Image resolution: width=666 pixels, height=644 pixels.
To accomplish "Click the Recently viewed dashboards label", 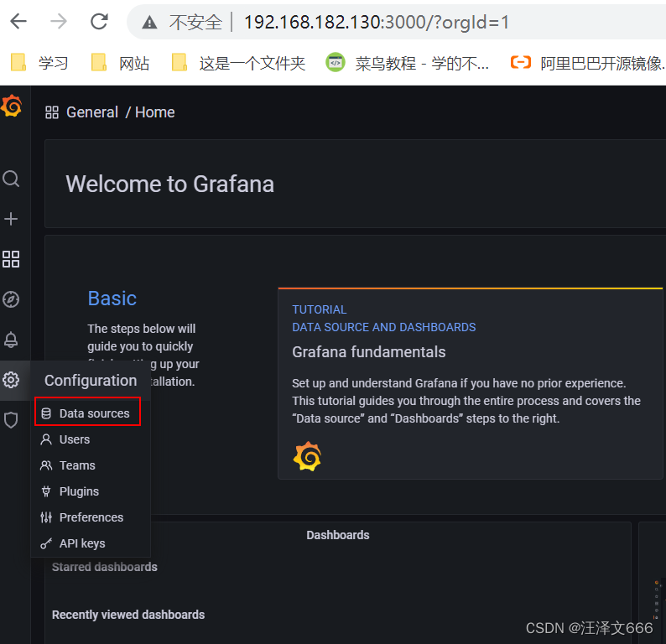I will 128,615.
